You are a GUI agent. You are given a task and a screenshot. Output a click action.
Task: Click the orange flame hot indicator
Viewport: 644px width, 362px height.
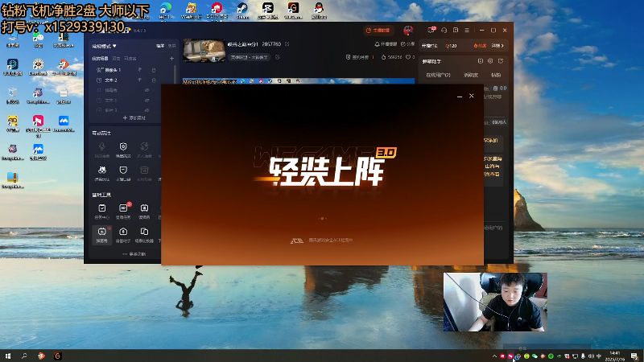pyautogui.click(x=480, y=46)
